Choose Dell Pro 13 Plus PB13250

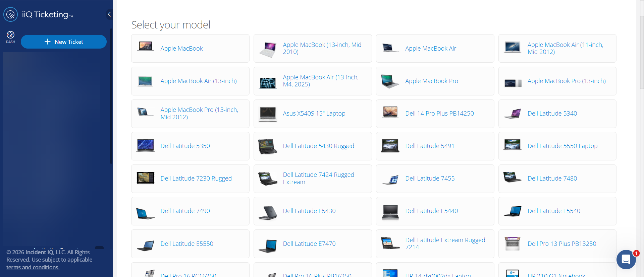click(561, 244)
